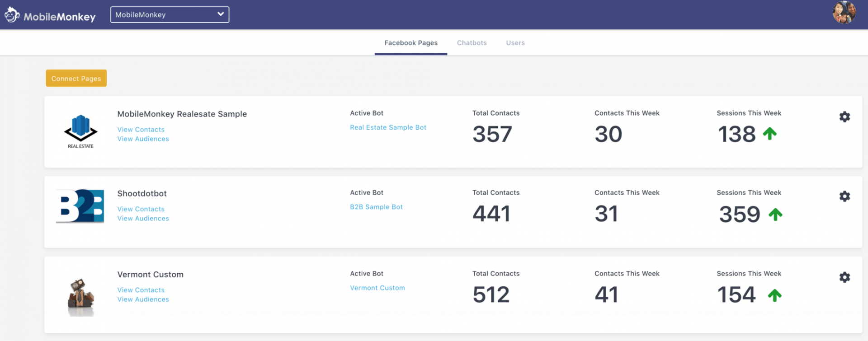Open the Vermont Custom active bot link

point(377,288)
